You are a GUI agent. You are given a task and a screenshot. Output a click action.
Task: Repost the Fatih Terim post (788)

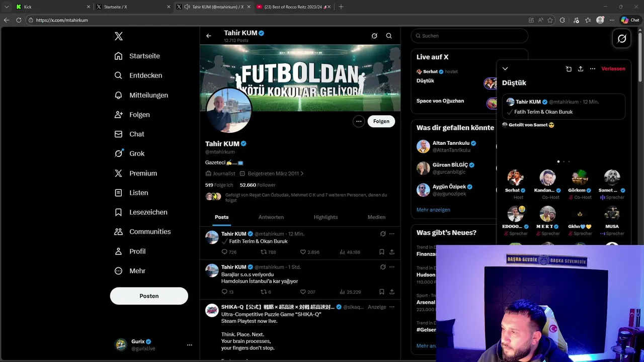pos(268,252)
